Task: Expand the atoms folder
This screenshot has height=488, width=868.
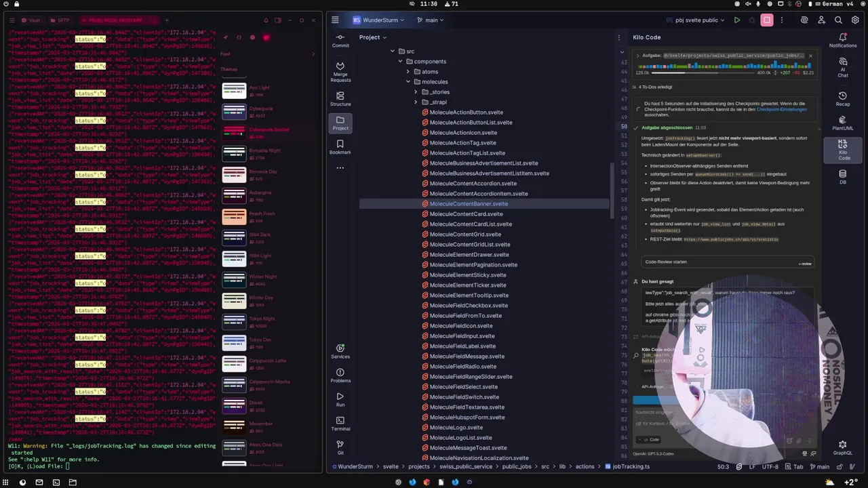Action: (x=408, y=72)
